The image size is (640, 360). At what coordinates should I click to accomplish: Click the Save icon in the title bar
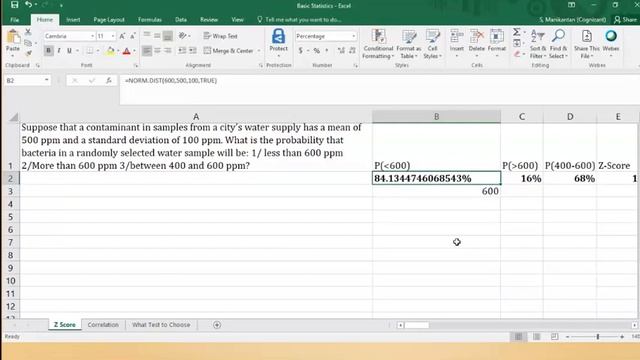click(x=14, y=5)
